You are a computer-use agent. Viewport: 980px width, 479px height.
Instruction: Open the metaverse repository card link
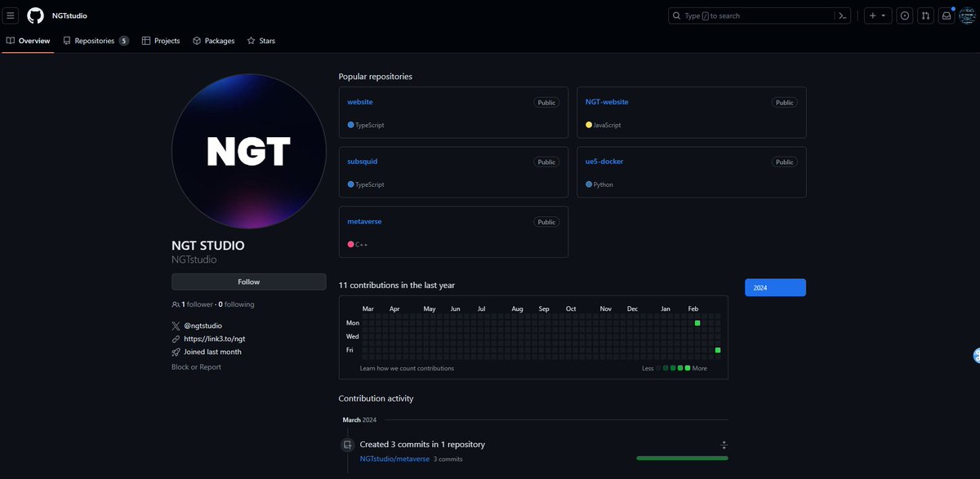click(x=364, y=221)
